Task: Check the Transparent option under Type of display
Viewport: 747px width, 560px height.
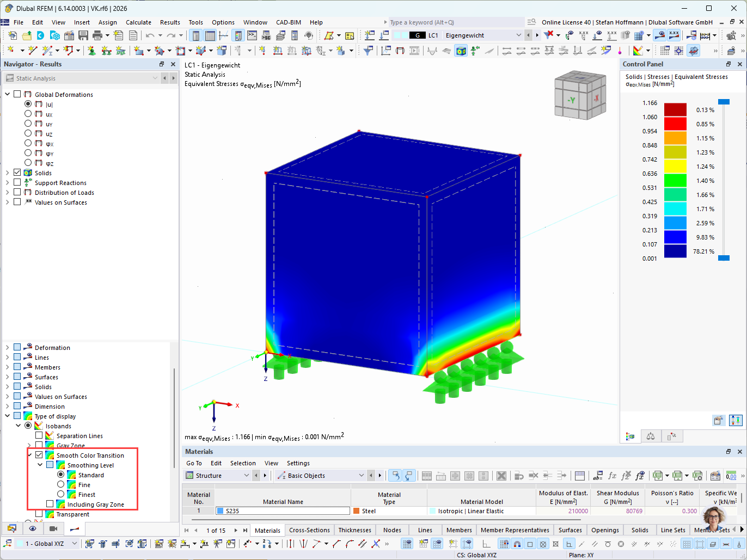Action: click(x=39, y=514)
